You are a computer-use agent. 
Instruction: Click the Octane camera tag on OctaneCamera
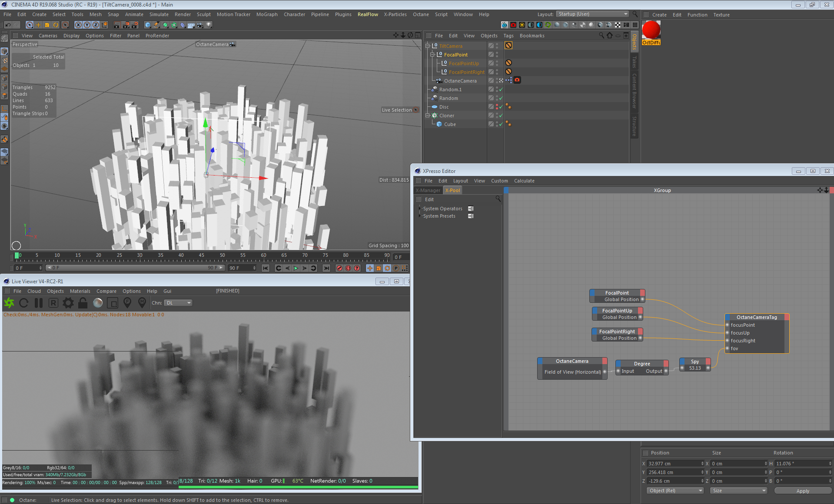(x=517, y=80)
